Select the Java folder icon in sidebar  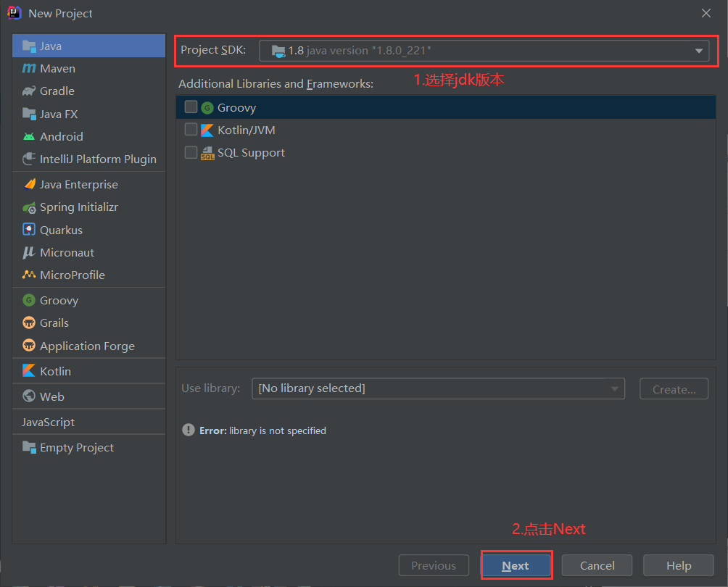tap(29, 46)
